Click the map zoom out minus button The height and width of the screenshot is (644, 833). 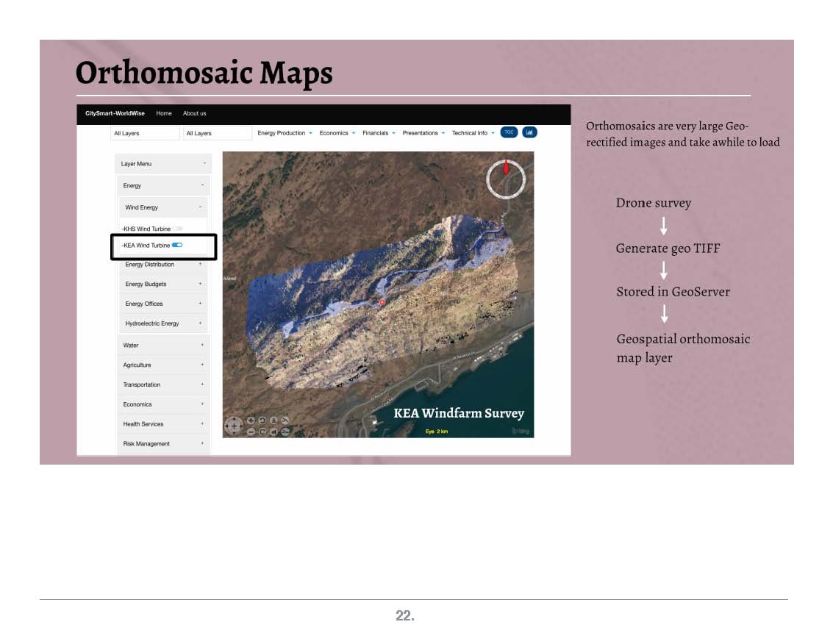coord(251,432)
